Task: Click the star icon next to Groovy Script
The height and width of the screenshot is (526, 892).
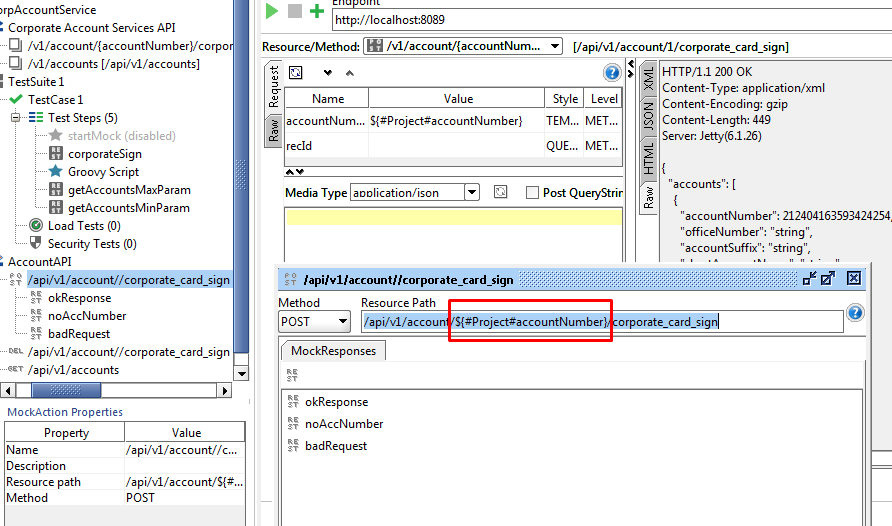Action: (56, 172)
